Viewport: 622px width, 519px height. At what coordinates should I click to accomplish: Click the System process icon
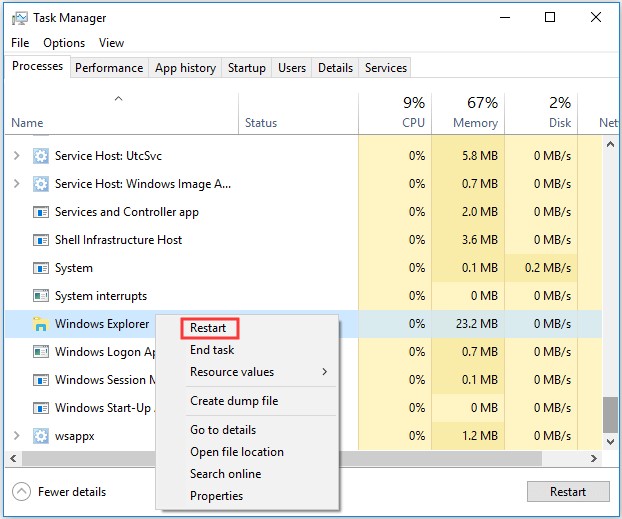40,268
